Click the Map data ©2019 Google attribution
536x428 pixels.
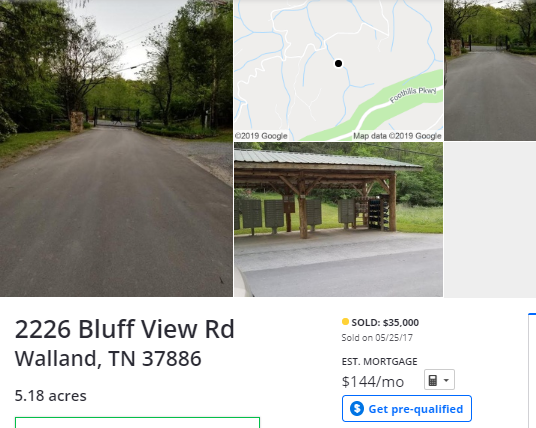tap(397, 136)
